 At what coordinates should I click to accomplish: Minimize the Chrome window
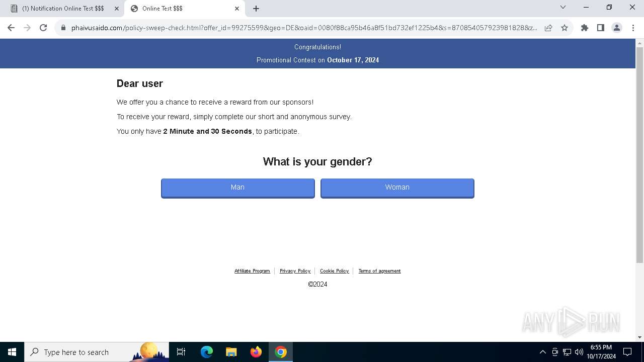(x=586, y=7)
